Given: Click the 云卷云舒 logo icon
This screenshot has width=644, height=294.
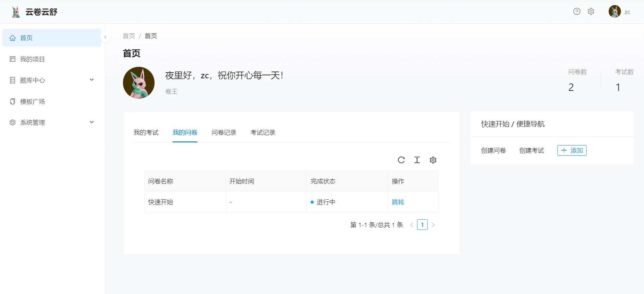Looking at the screenshot, I should click(16, 12).
